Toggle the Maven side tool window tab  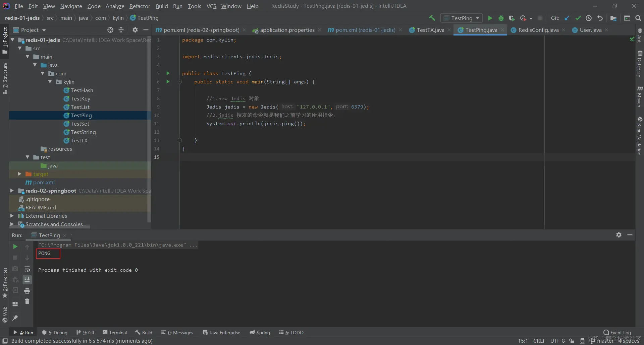[x=640, y=96]
